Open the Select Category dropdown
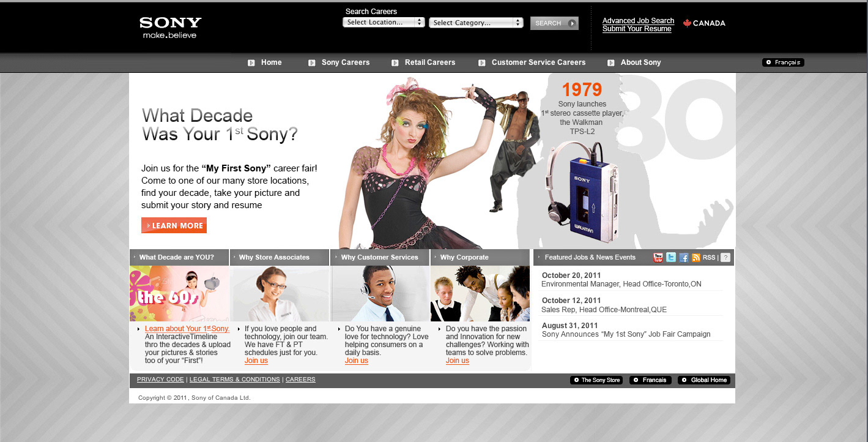The height and width of the screenshot is (442, 868). pos(476,23)
